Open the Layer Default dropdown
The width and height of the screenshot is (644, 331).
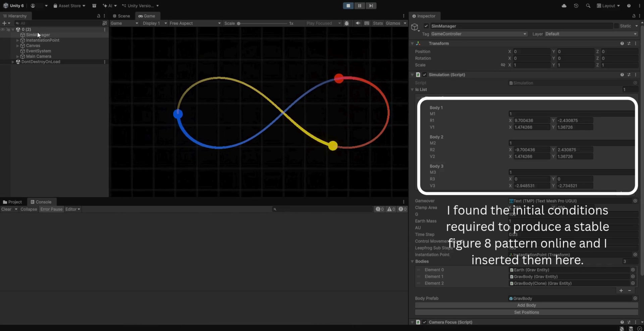pos(591,34)
